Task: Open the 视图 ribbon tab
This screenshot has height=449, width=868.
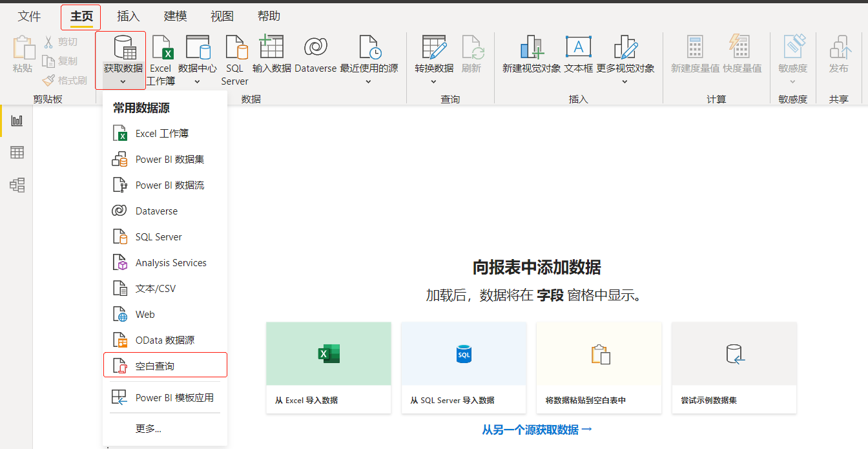Action: click(x=222, y=17)
